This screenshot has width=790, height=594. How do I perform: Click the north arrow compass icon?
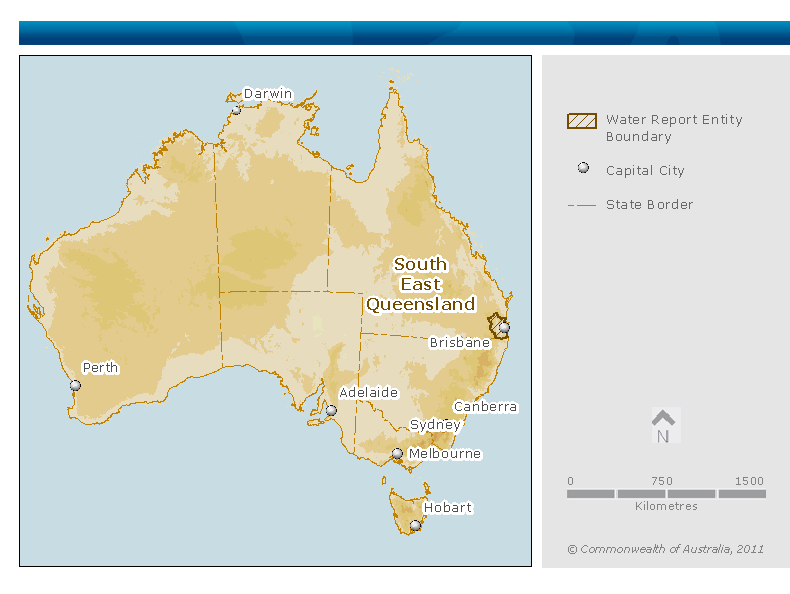pos(666,425)
